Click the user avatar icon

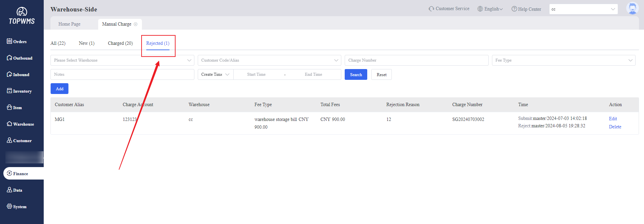click(x=632, y=8)
